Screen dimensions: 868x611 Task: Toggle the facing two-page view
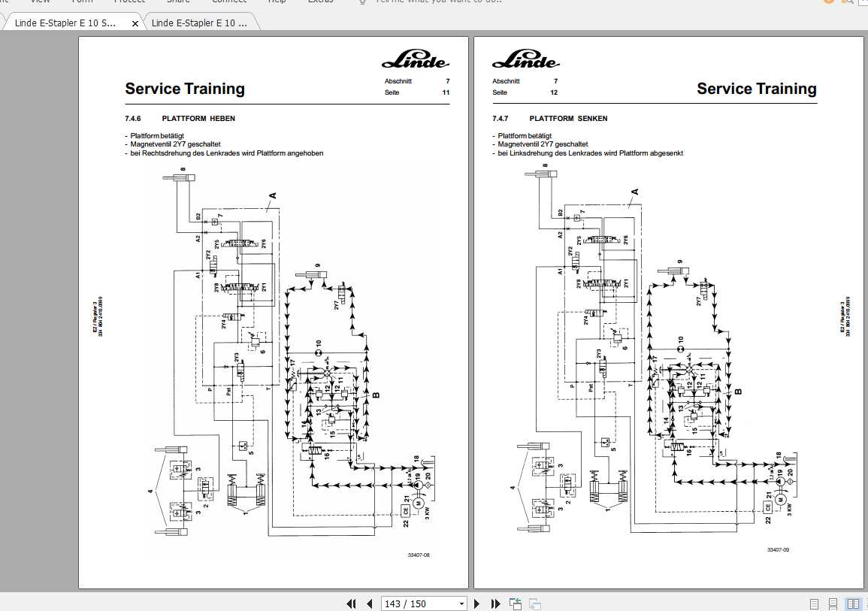click(x=853, y=603)
